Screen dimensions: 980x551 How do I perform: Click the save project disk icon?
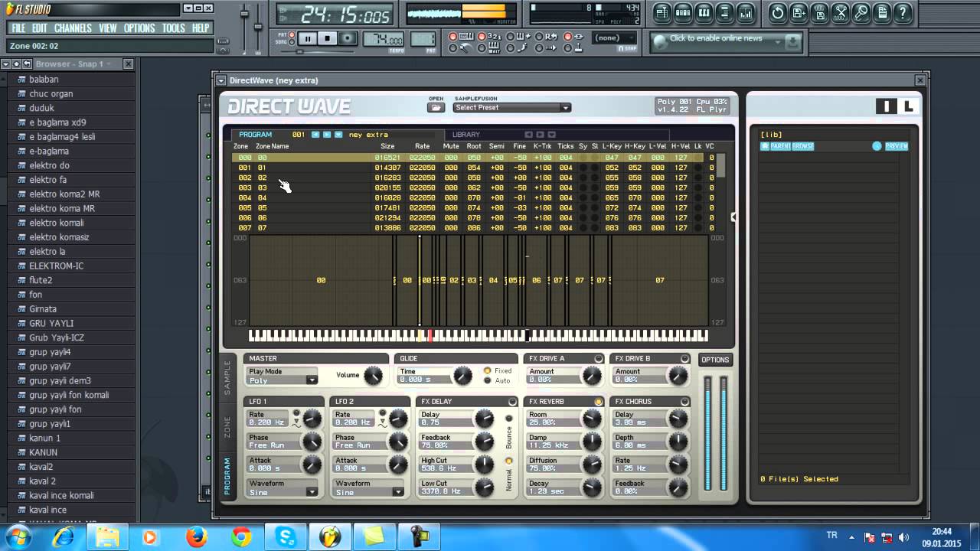799,12
